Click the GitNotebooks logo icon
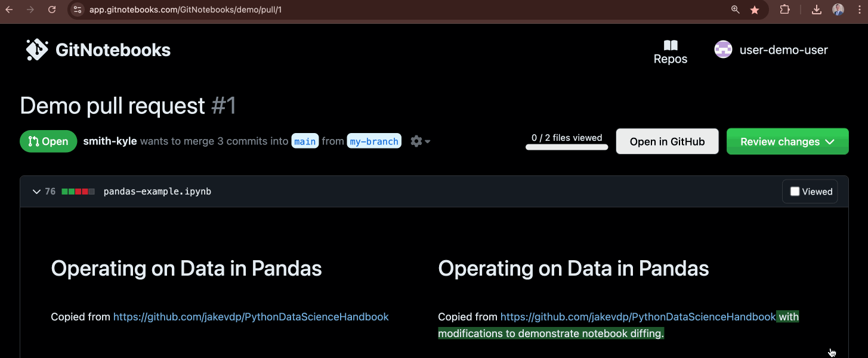The height and width of the screenshot is (358, 868). tap(36, 49)
